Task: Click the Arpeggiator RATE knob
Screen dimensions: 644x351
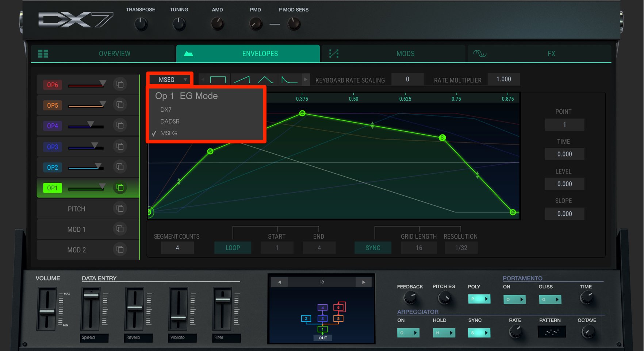Action: coord(515,332)
